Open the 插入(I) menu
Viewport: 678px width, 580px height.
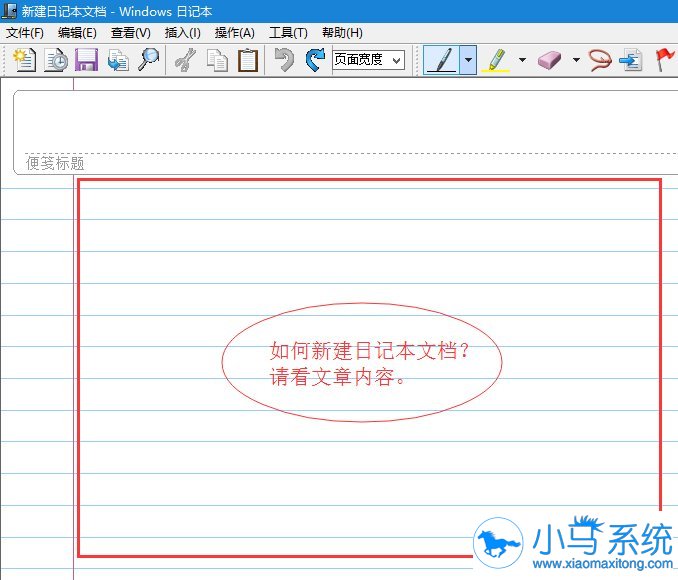pyautogui.click(x=182, y=33)
